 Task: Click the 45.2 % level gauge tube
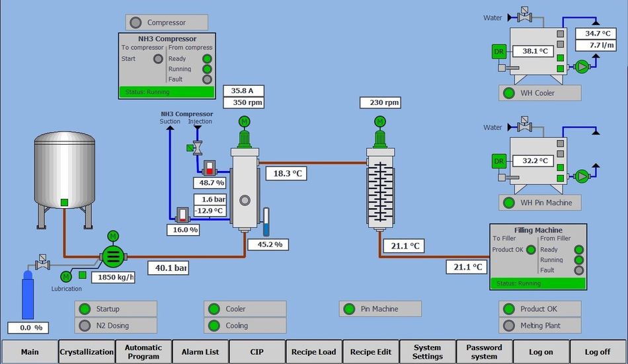coord(266,223)
